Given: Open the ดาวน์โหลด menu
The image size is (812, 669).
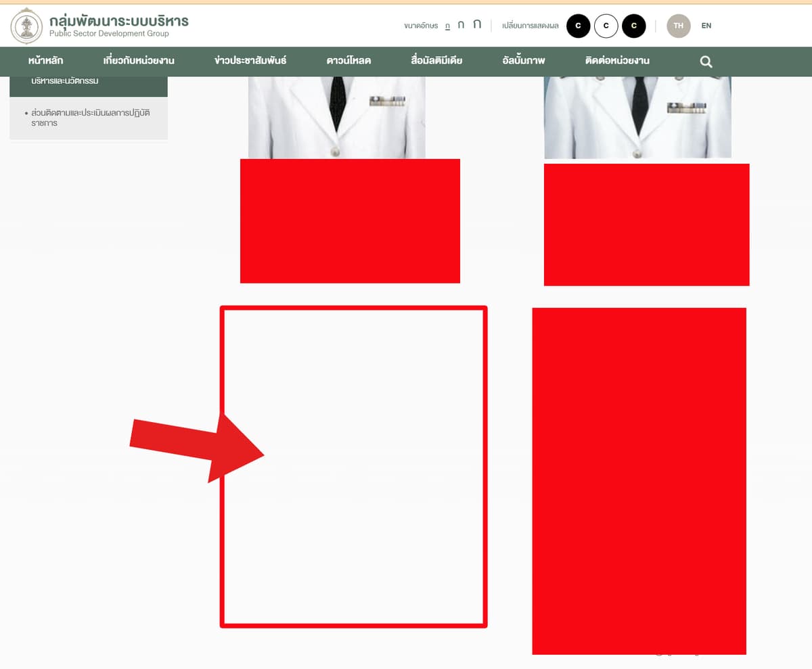Looking at the screenshot, I should pyautogui.click(x=348, y=61).
